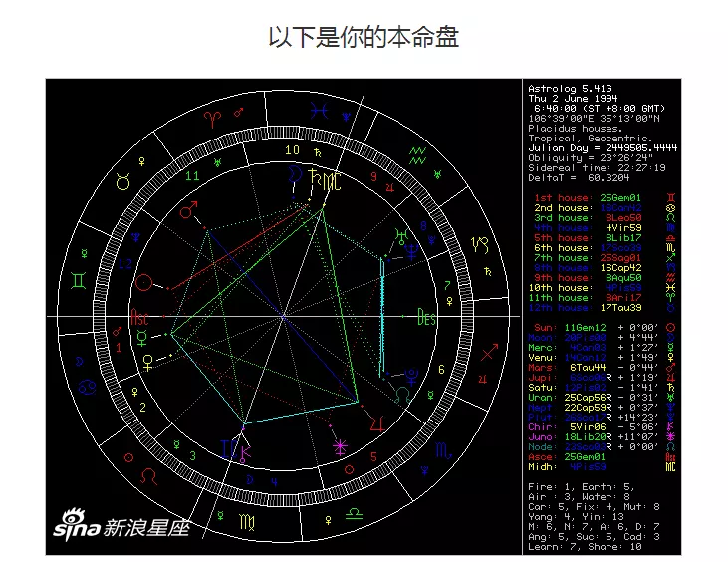Click the green Libra glyph in outer ring
Screen dimensions: 728x562
(354, 514)
